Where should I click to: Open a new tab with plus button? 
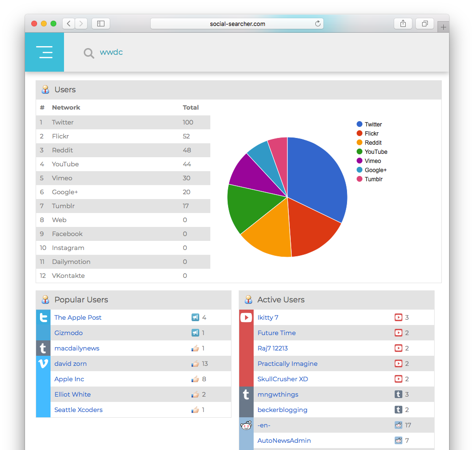[x=443, y=27]
